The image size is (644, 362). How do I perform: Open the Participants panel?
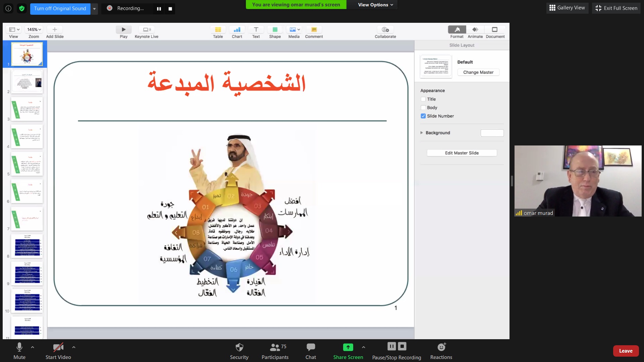point(275,347)
